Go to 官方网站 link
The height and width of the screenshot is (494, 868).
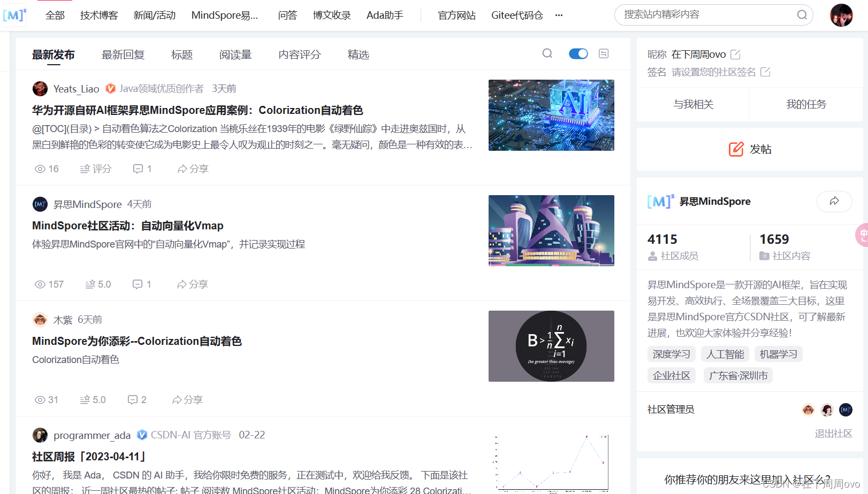(456, 16)
